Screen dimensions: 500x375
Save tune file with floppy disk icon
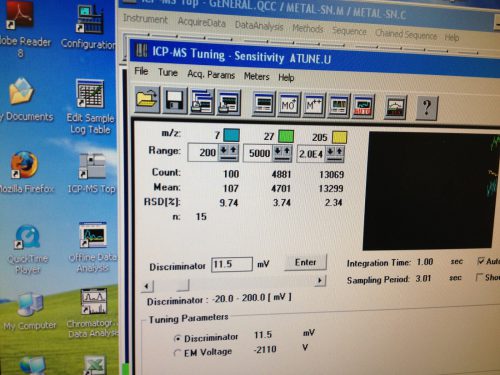point(175,101)
